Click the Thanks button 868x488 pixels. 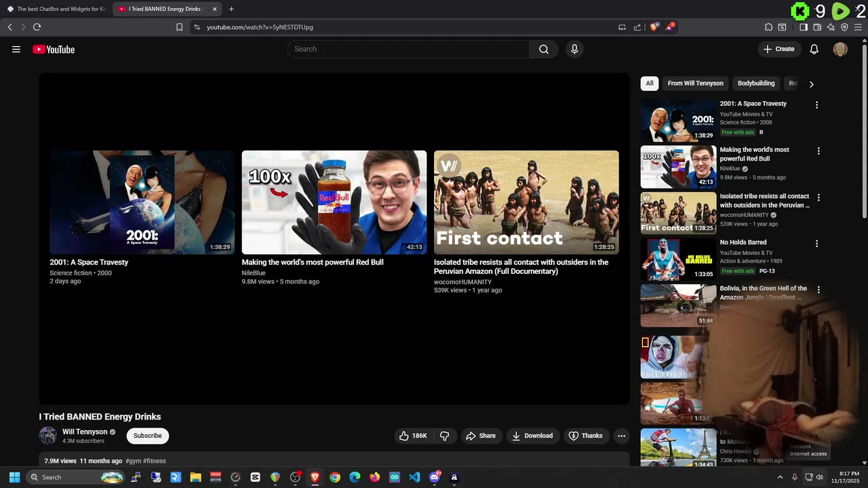pyautogui.click(x=585, y=436)
